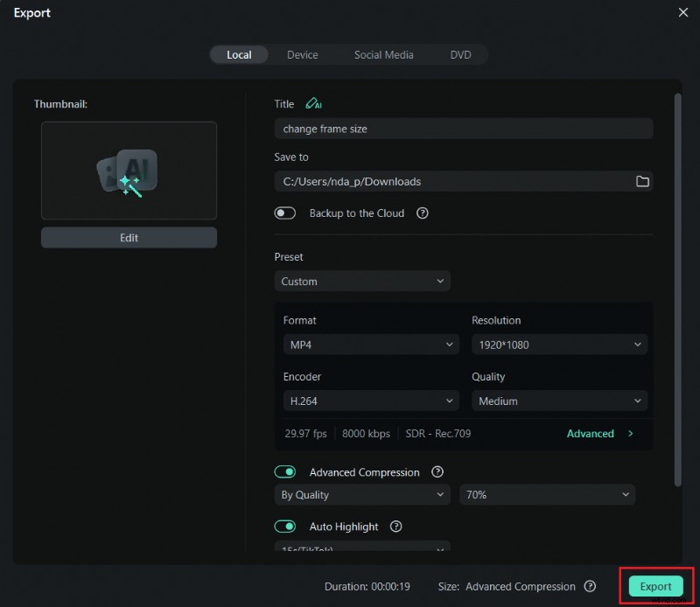Turn off Auto Highlight
This screenshot has height=607, width=700.
click(x=285, y=527)
